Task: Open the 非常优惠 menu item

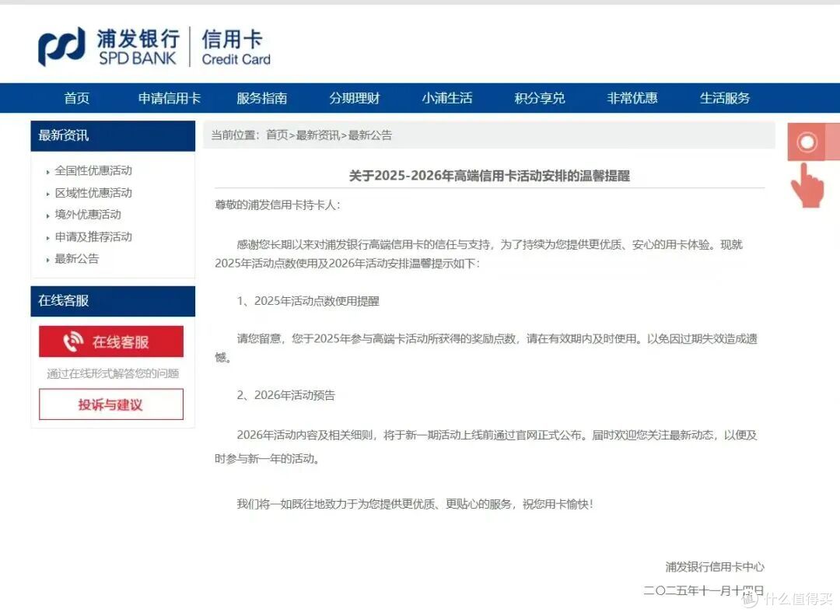Action: pyautogui.click(x=632, y=98)
